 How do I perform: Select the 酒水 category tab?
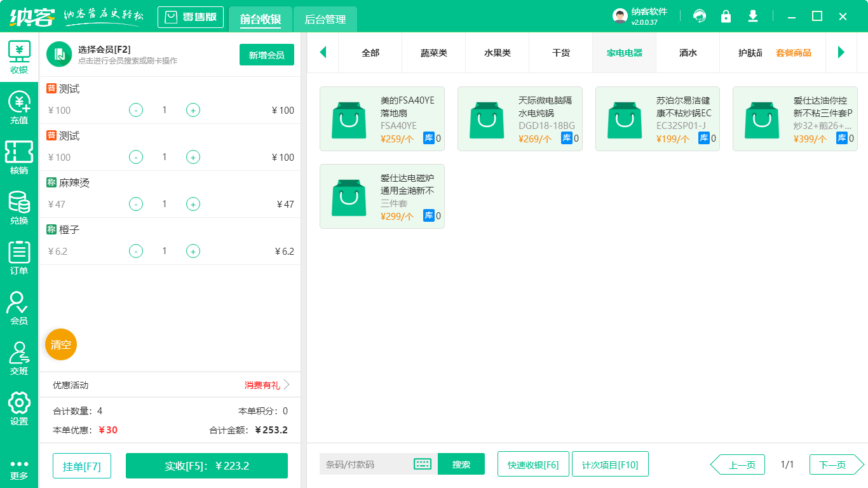coord(688,53)
